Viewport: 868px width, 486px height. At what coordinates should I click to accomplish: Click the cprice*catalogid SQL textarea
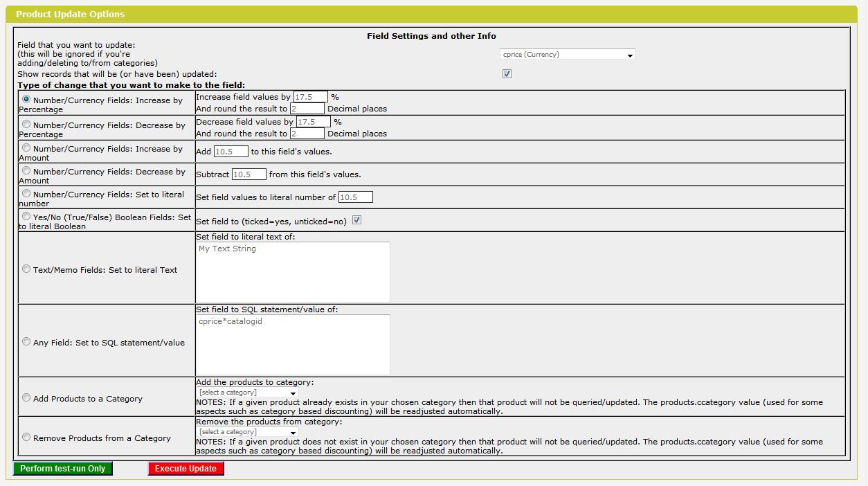click(293, 345)
